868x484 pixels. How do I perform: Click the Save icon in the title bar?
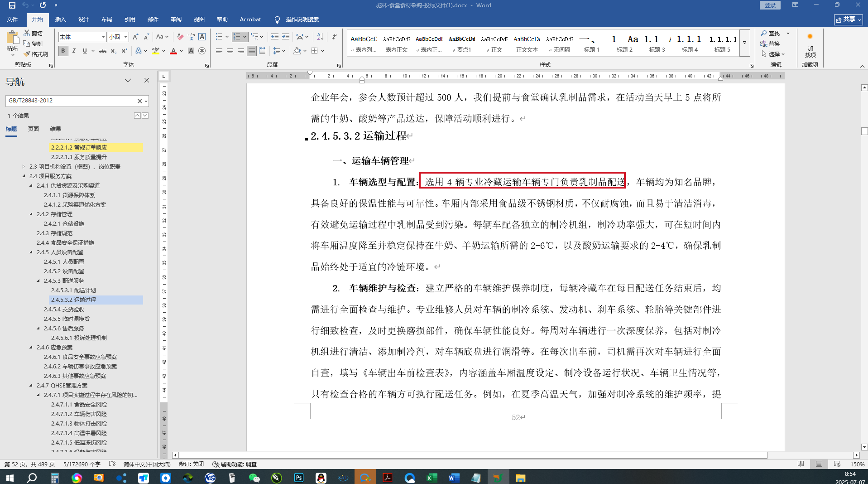coord(12,5)
